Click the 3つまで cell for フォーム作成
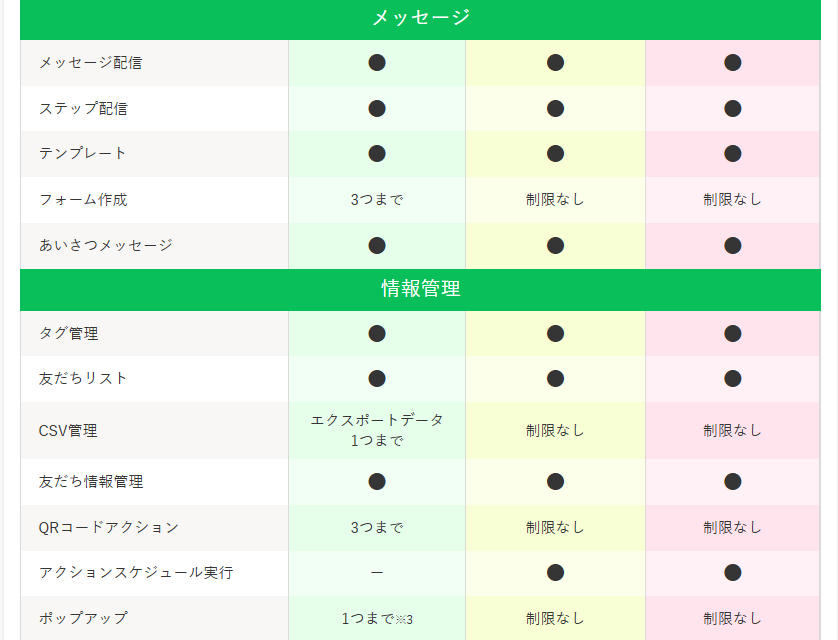Image resolution: width=838 pixels, height=640 pixels. [377, 199]
